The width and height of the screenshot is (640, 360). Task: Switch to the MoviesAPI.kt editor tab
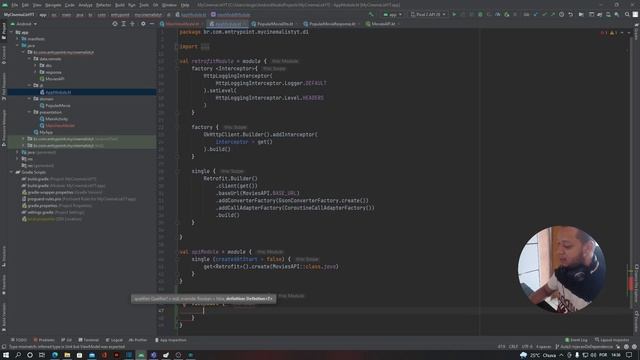point(382,24)
